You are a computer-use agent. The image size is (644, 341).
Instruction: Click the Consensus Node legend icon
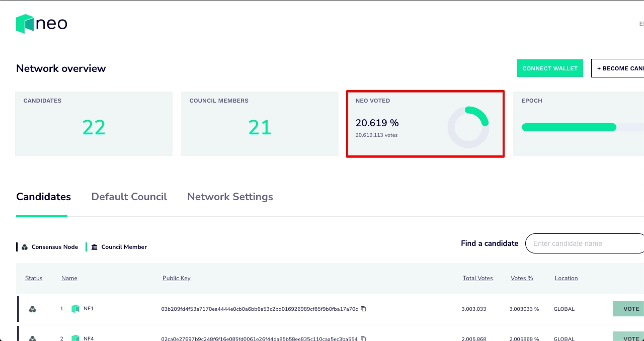point(24,247)
